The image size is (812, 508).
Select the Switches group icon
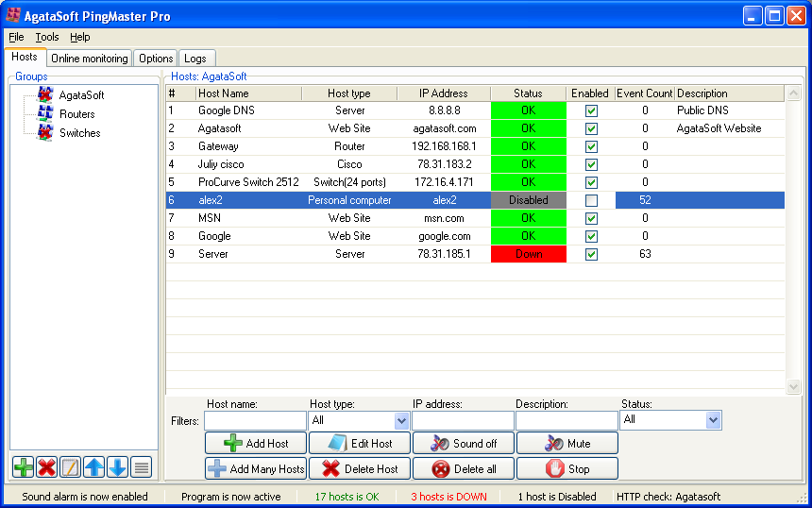click(x=45, y=132)
